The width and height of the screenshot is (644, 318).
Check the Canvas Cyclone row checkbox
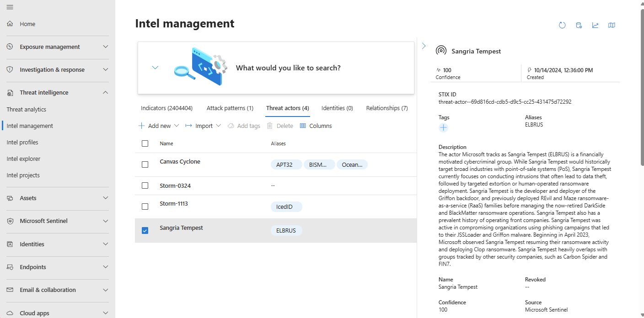pos(145,164)
